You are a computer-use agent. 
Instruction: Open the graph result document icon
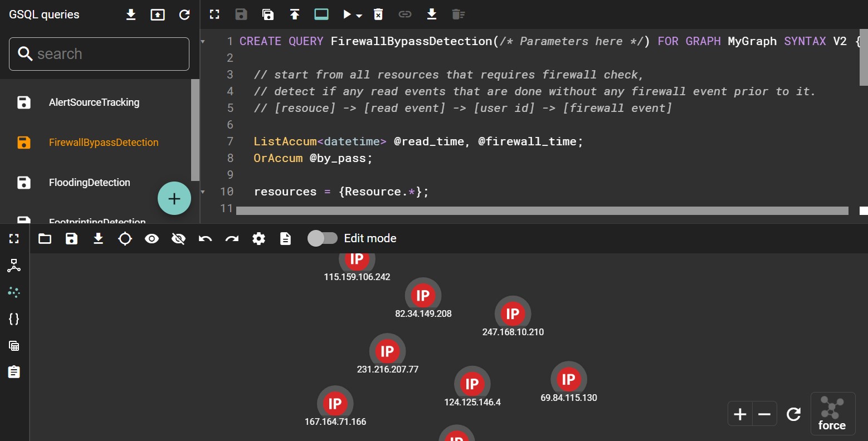[x=285, y=239]
